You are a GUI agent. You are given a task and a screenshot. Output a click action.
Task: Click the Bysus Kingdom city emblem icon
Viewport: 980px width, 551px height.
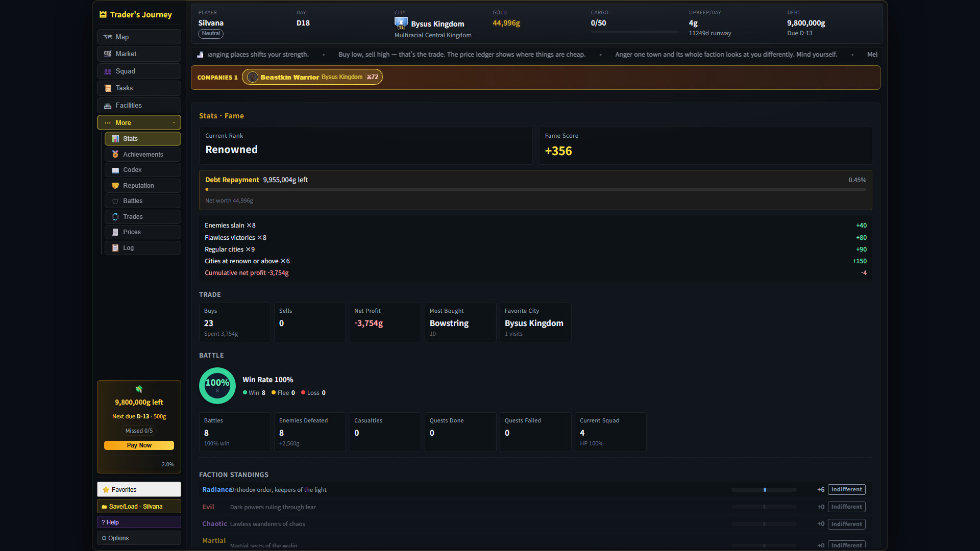tap(401, 23)
